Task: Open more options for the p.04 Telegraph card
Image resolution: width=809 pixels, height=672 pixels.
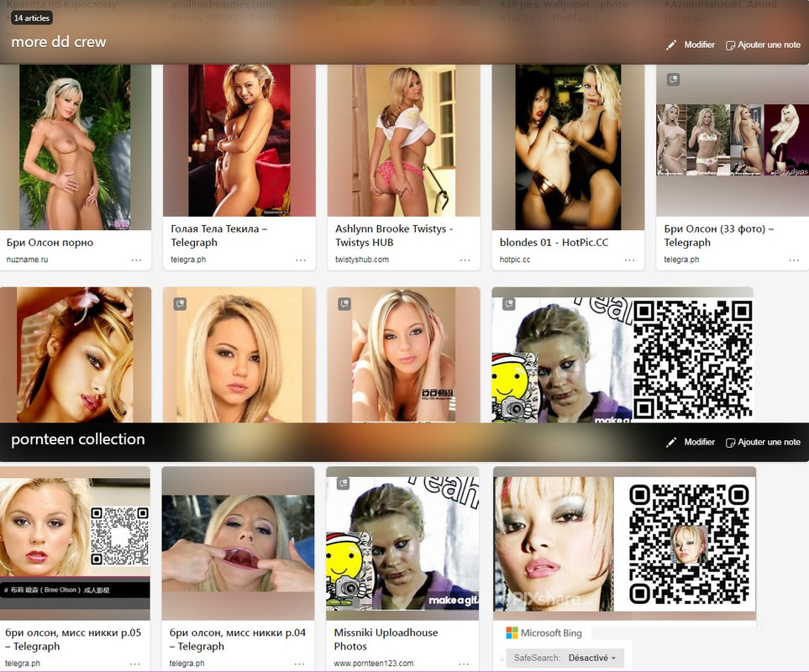Action: (299, 664)
